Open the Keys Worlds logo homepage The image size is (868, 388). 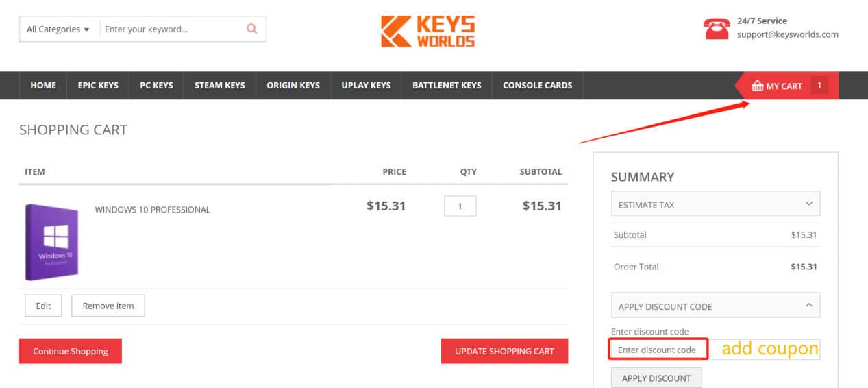point(428,32)
